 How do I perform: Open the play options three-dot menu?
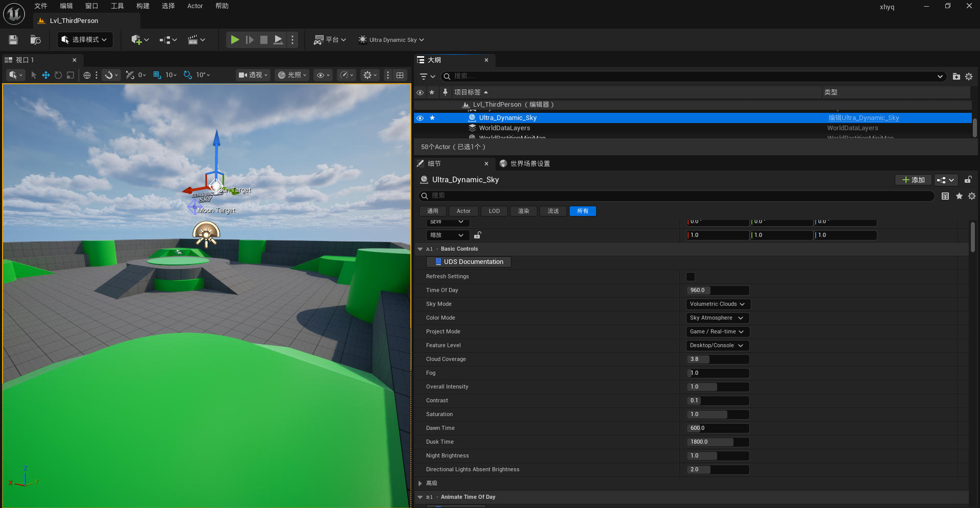point(292,40)
